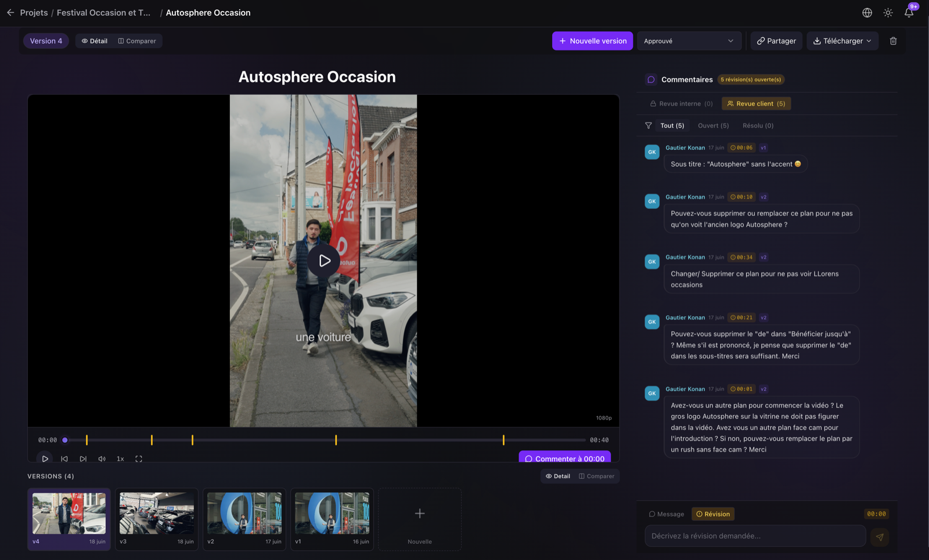This screenshot has width=929, height=560.
Task: Navigate to Projets breadcrumb
Action: pyautogui.click(x=34, y=12)
